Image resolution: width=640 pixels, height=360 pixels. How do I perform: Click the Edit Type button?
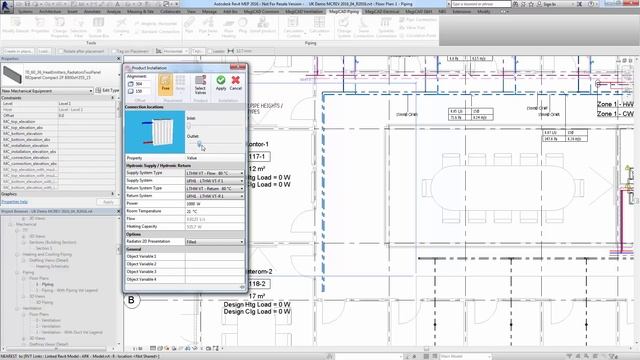pos(107,90)
